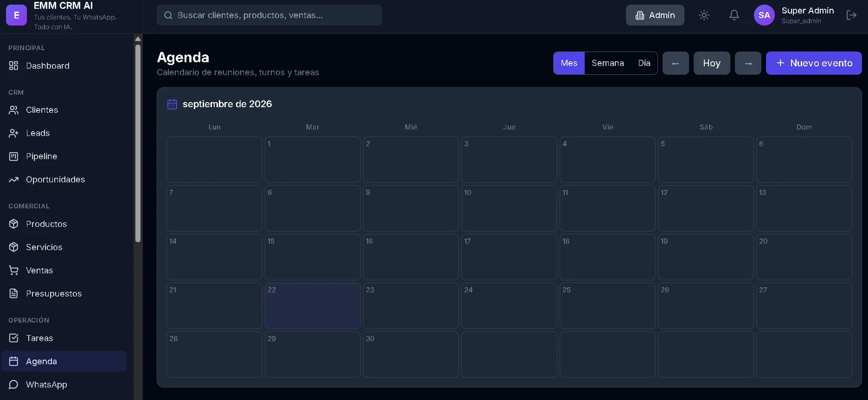Click the logout icon

pyautogui.click(x=851, y=15)
